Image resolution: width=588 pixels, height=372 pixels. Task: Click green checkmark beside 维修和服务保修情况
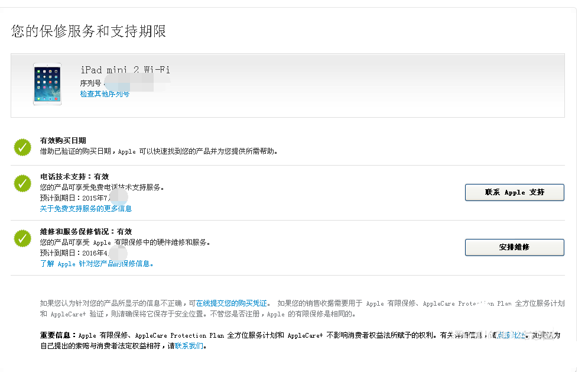[x=22, y=238]
